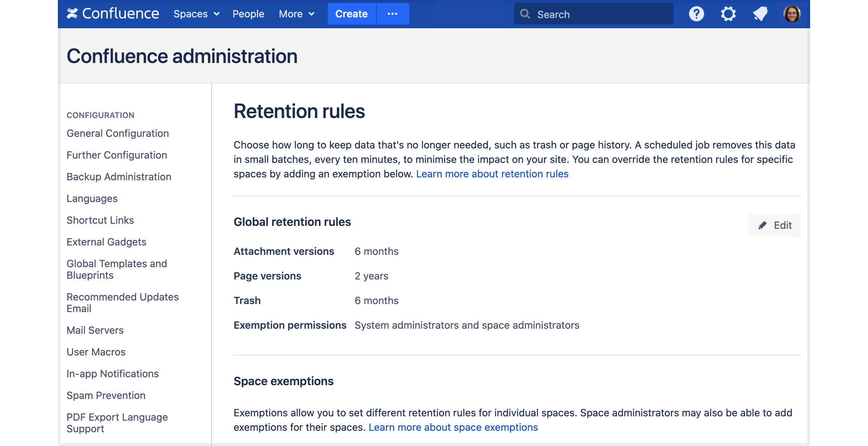This screenshot has height=446, width=868.
Task: Click the user profile avatar
Action: tap(792, 14)
